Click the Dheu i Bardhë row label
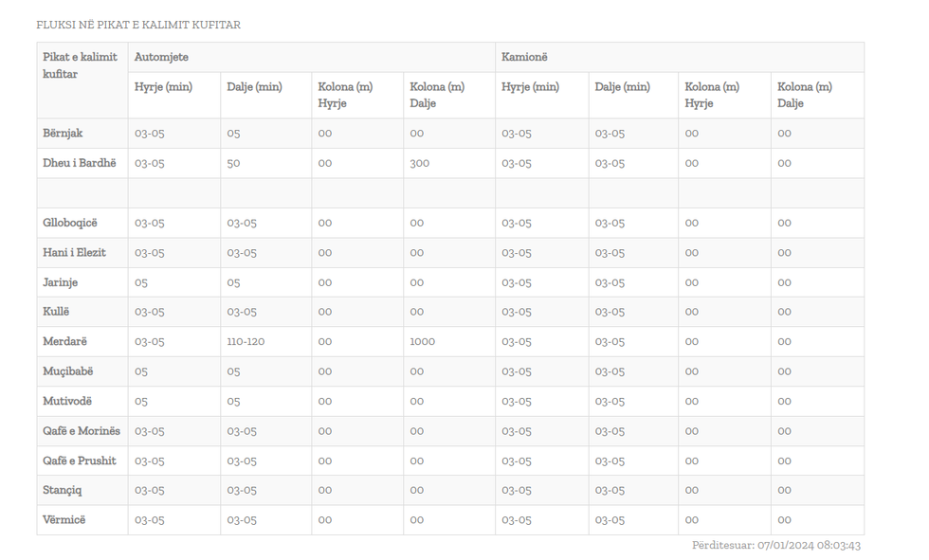The image size is (929, 560). tap(79, 163)
